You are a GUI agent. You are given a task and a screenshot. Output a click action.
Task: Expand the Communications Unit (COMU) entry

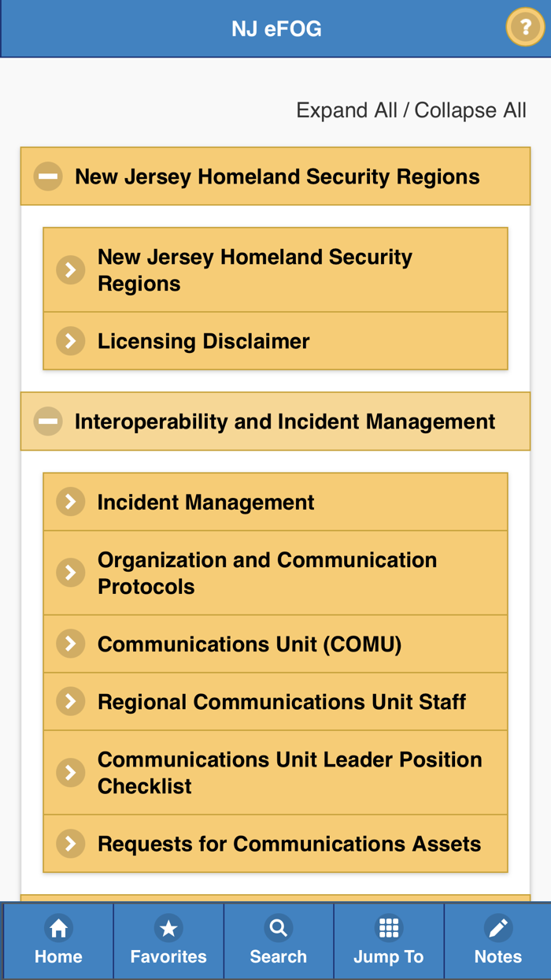70,644
